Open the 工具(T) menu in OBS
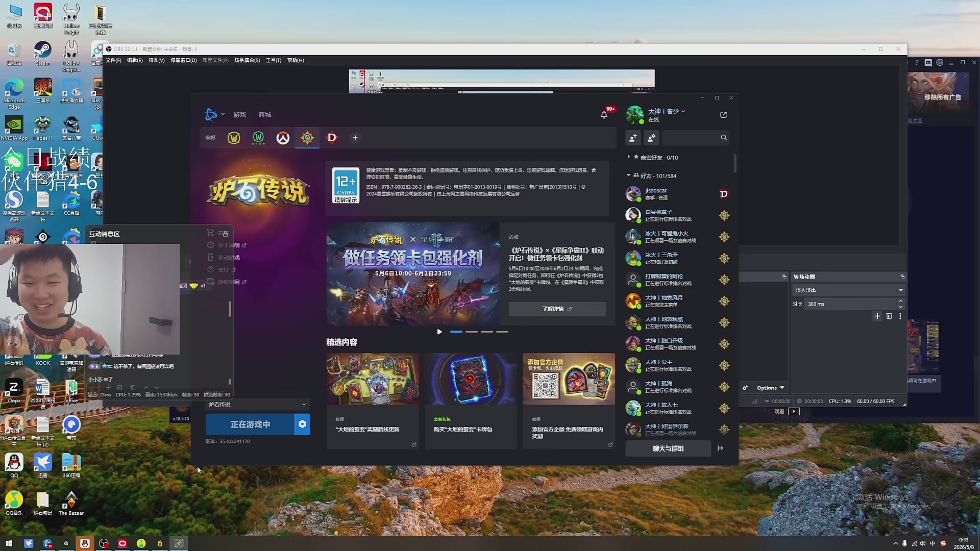980x551 pixels. click(274, 60)
